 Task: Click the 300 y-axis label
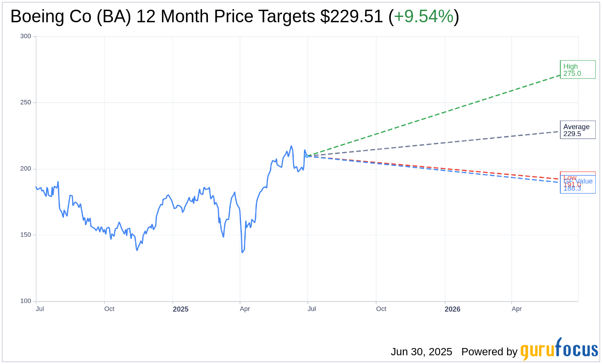(x=26, y=36)
